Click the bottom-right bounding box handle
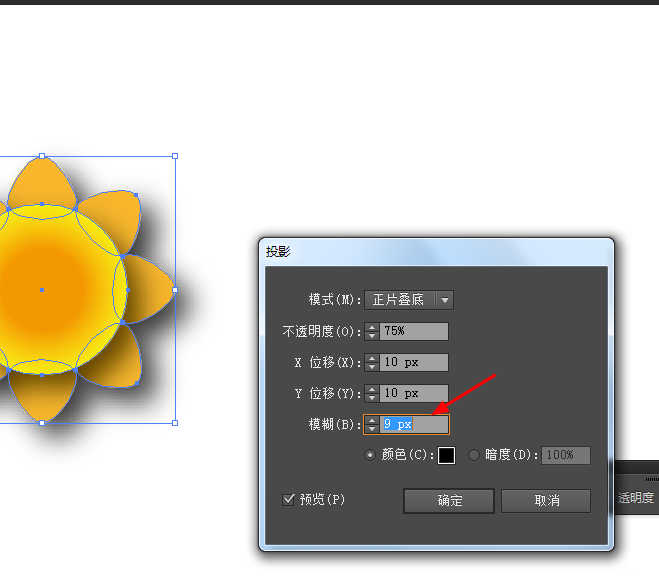The width and height of the screenshot is (659, 583). click(175, 423)
